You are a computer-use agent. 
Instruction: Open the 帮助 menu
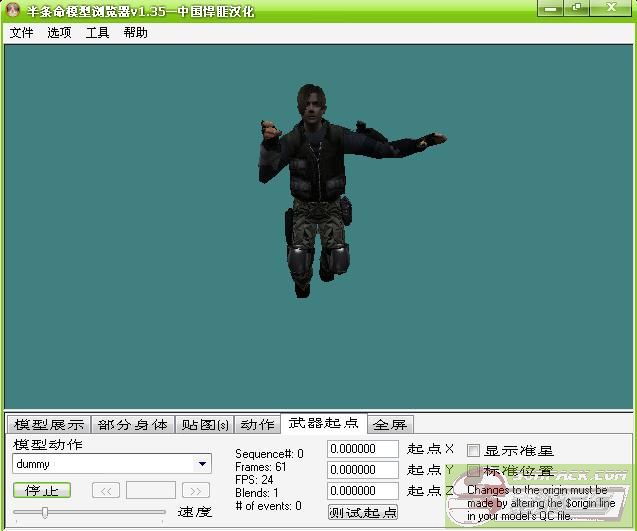tap(135, 33)
